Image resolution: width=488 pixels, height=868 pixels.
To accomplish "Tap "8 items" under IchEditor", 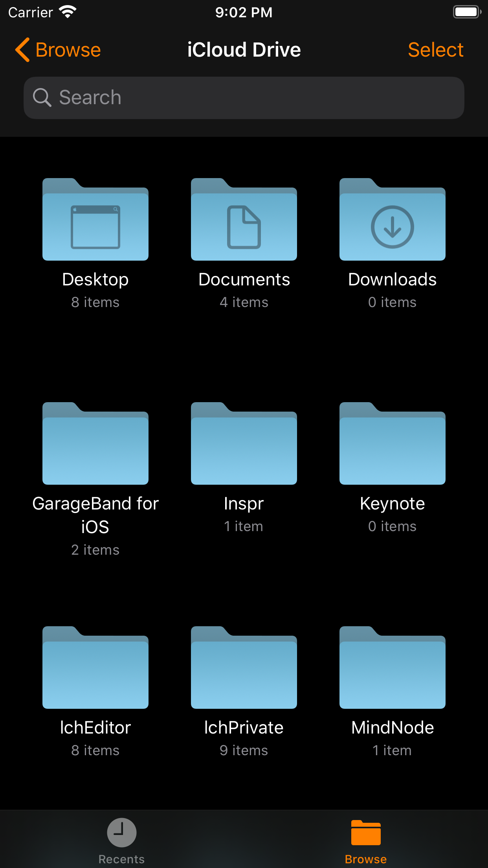I will tap(95, 750).
